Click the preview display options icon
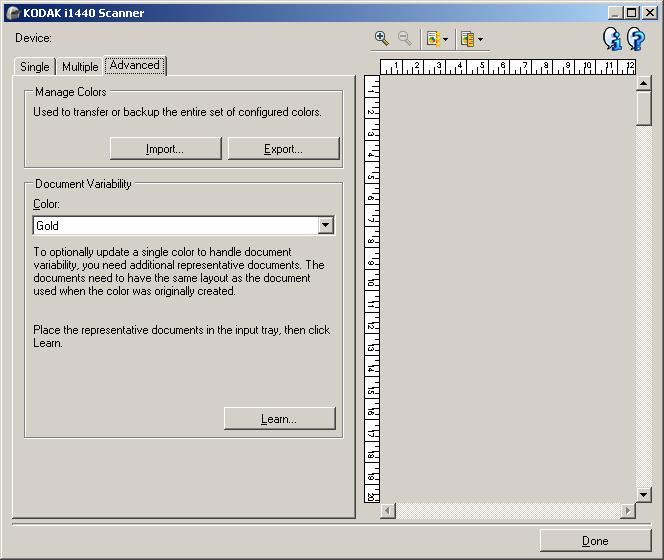Image resolution: width=664 pixels, height=560 pixels. pos(433,39)
